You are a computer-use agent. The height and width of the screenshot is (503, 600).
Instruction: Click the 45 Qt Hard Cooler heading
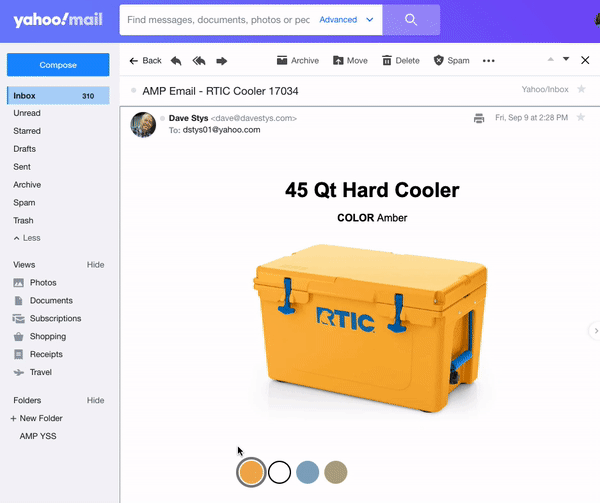[x=372, y=190]
